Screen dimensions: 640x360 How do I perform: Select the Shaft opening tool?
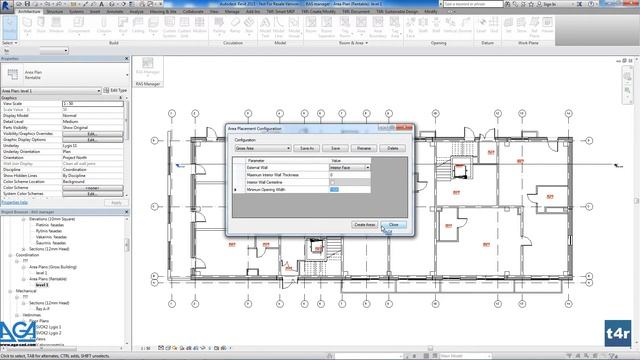(423, 25)
